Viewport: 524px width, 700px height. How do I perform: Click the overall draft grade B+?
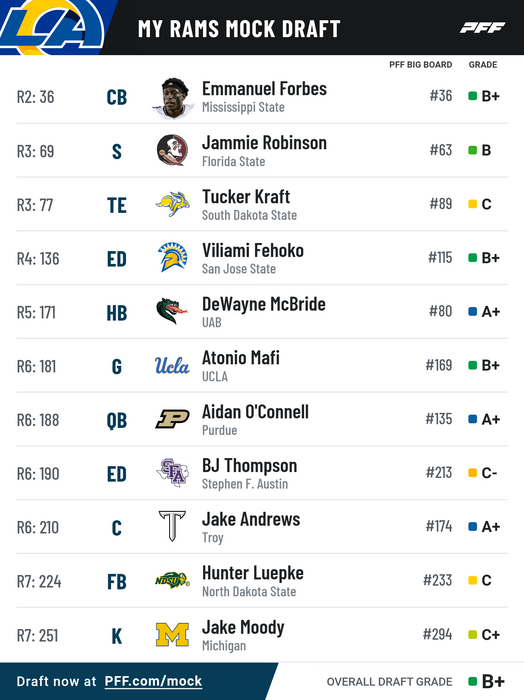(493, 682)
